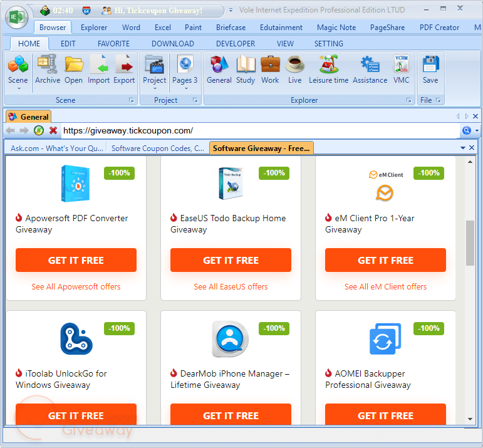Open the Scene tool with colored cubes
The height and width of the screenshot is (448, 483).
click(x=18, y=64)
